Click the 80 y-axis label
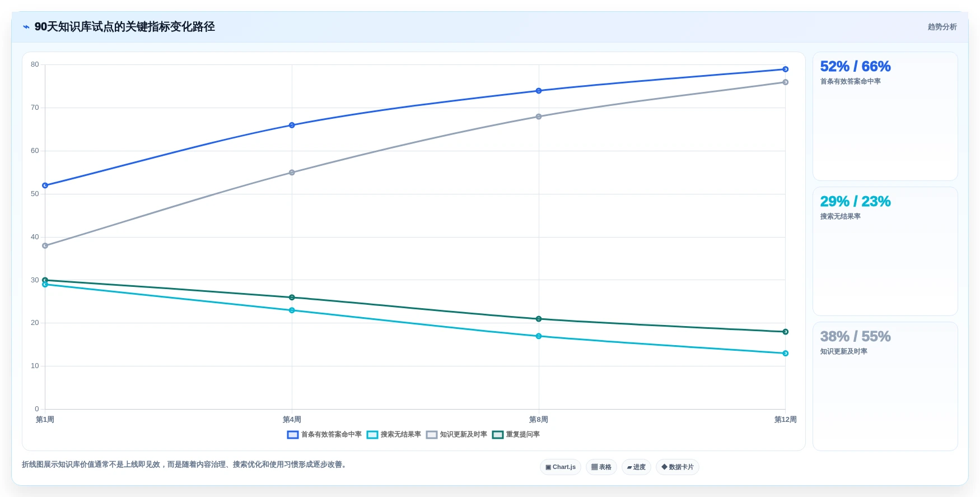Viewport: 980px width, 497px height. click(35, 64)
